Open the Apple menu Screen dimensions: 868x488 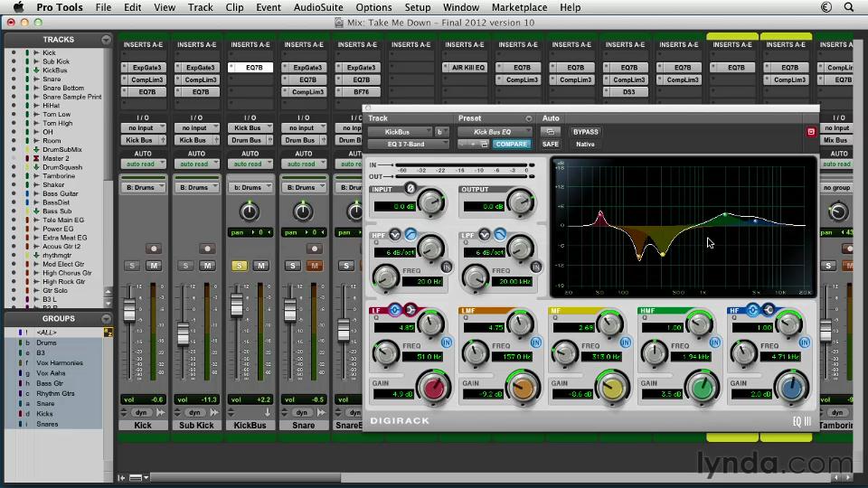pyautogui.click(x=19, y=7)
